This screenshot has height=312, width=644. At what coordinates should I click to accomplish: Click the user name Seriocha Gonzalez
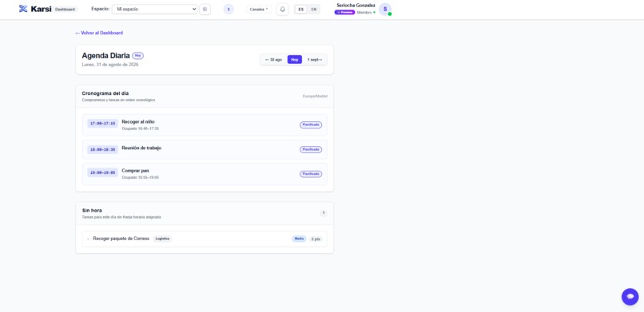click(x=356, y=6)
